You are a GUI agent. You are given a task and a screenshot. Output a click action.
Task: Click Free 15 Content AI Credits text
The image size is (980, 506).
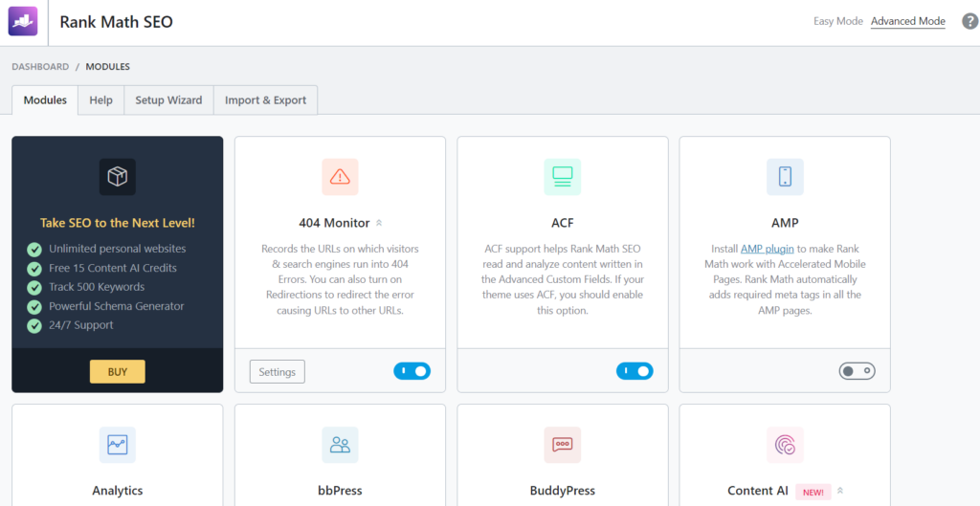pos(113,268)
